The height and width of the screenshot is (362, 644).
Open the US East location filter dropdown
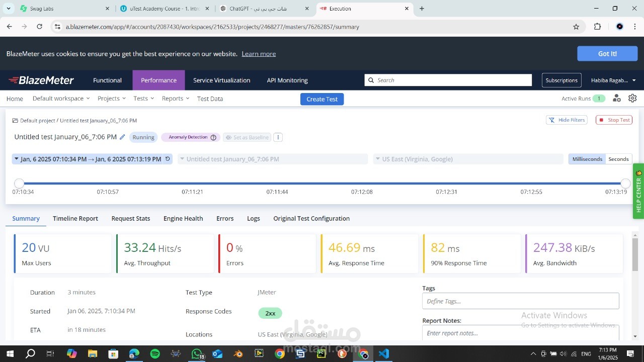pos(468,159)
